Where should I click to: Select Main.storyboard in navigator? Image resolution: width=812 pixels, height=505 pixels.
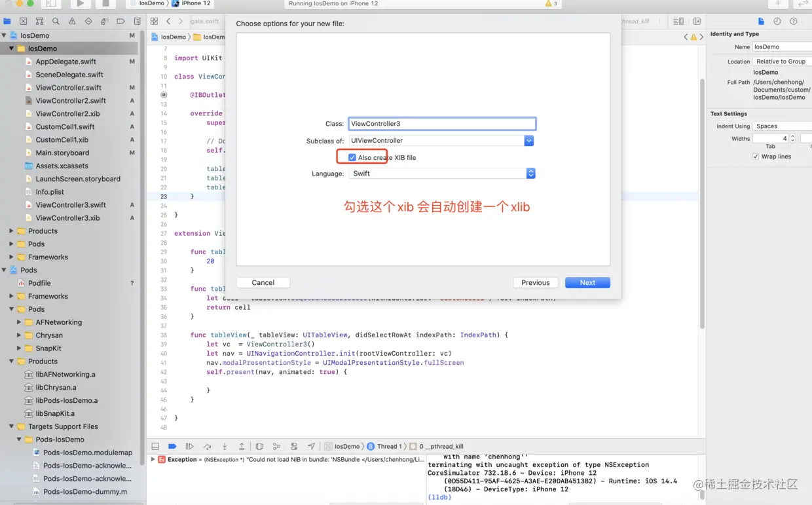(x=62, y=153)
